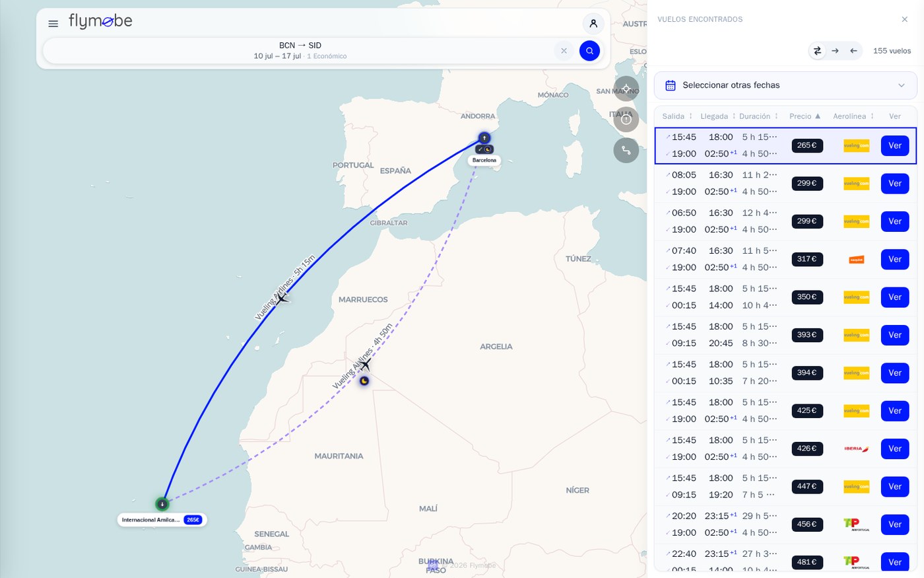The image size is (924, 578).
Task: View the 265 € Vueling flight
Action: [895, 146]
